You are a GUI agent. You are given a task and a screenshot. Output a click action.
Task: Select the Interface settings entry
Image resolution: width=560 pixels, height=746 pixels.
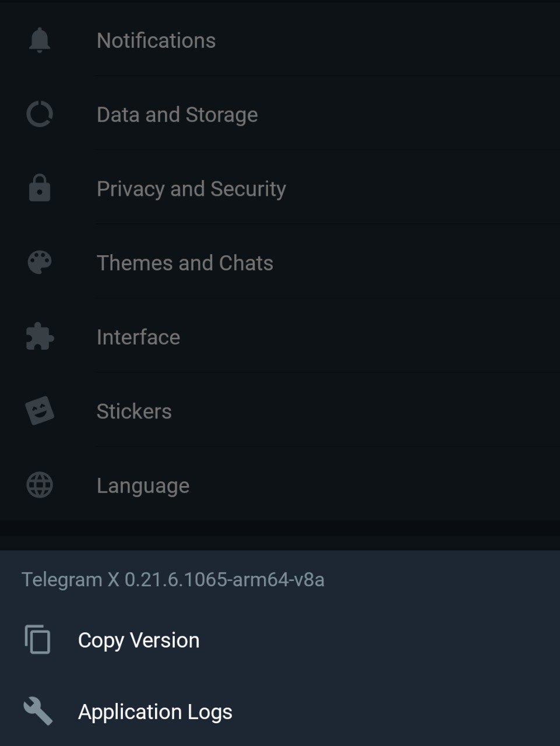click(x=138, y=337)
